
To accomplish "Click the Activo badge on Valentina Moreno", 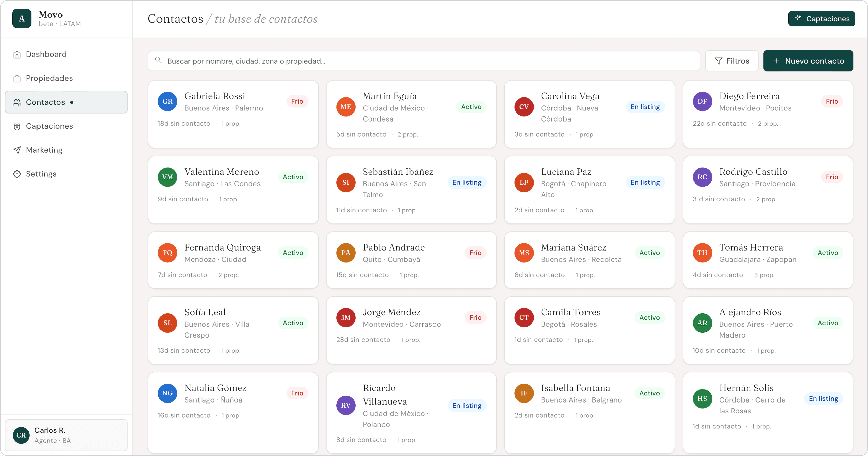I will (x=293, y=177).
